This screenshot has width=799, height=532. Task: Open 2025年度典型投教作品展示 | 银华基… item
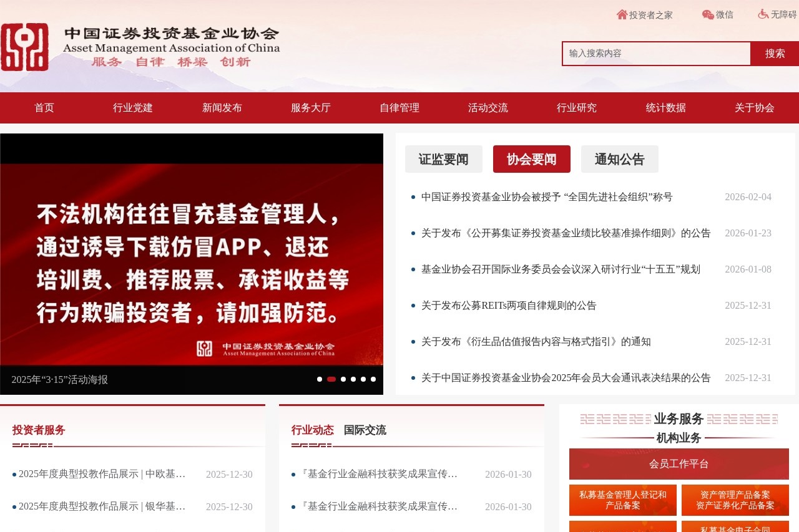[x=102, y=506]
